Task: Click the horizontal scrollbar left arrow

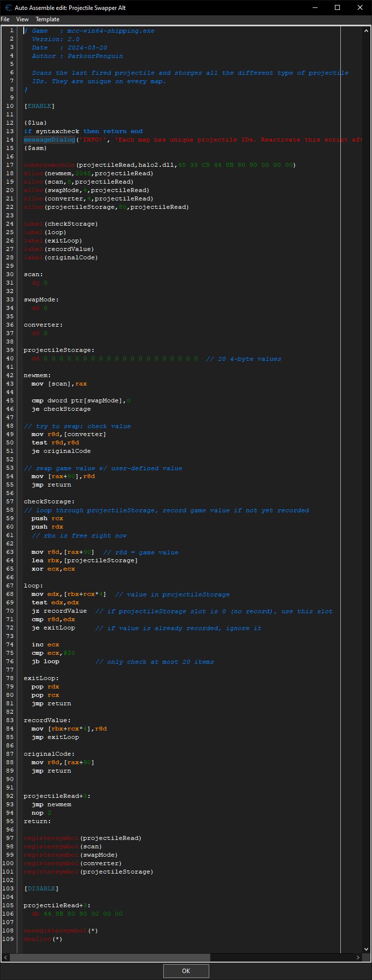Action: click(5, 958)
